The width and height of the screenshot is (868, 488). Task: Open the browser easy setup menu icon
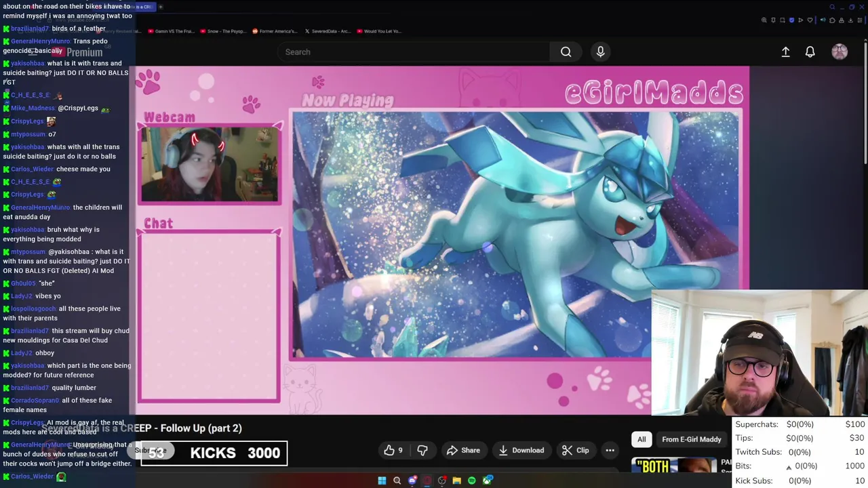[x=860, y=20]
